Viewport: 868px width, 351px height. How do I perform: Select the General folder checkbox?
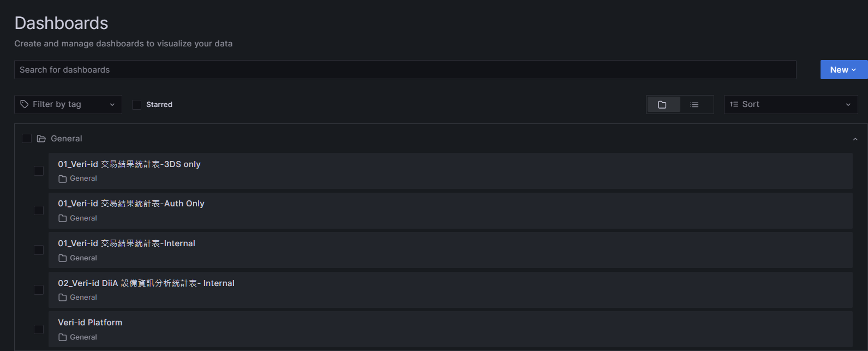click(27, 139)
